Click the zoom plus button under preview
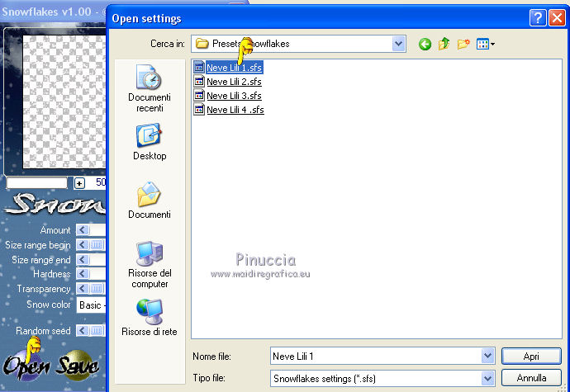Screen dimensions: 570x392 (x=79, y=183)
